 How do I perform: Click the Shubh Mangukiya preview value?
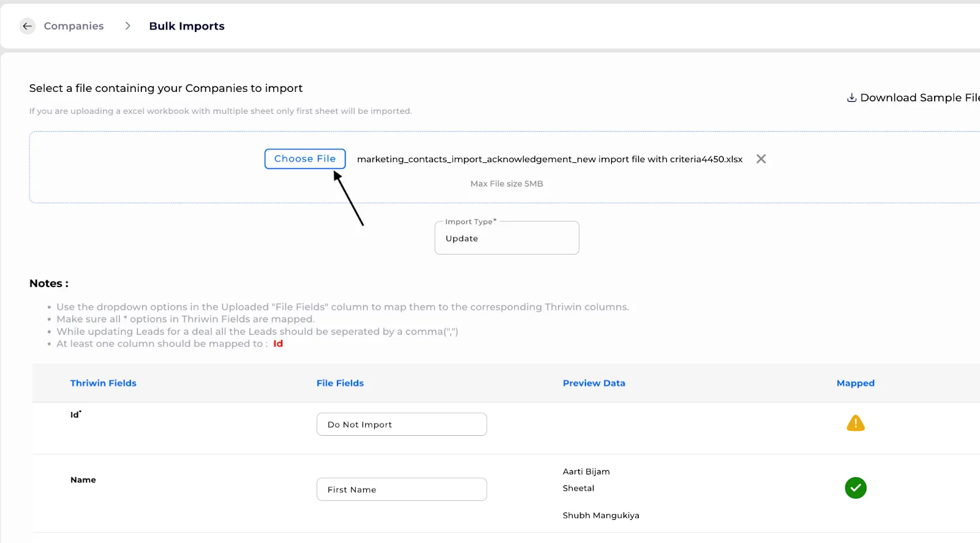(x=601, y=515)
